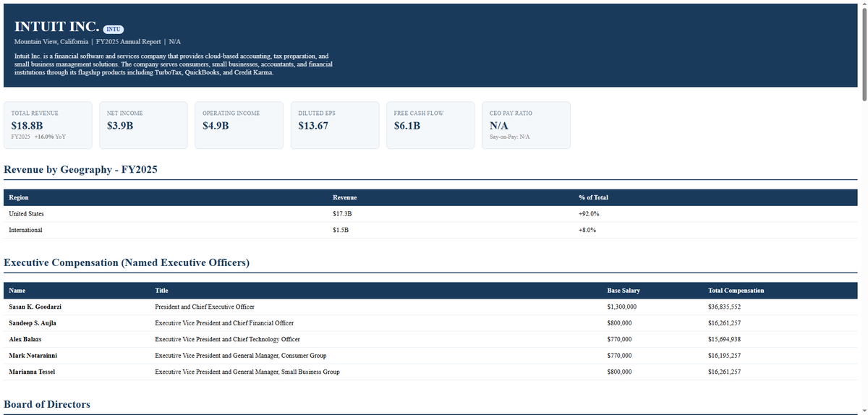The width and height of the screenshot is (868, 415).
Task: Select the name Alex Balazs
Action: click(x=25, y=339)
